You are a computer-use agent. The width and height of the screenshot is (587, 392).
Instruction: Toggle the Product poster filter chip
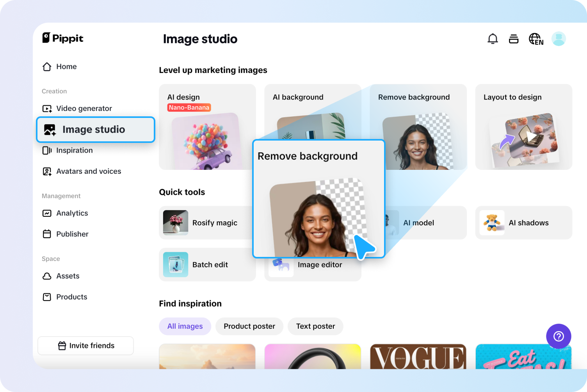click(249, 326)
